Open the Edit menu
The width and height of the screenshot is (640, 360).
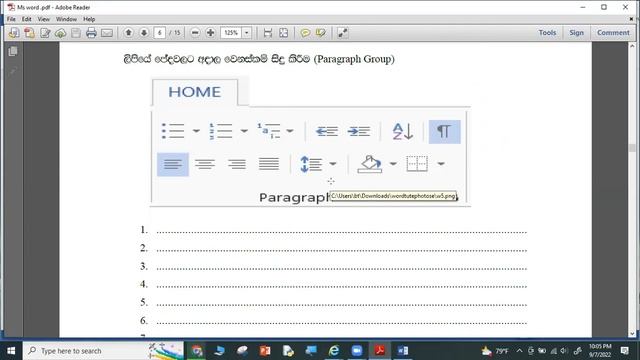pyautogui.click(x=27, y=19)
